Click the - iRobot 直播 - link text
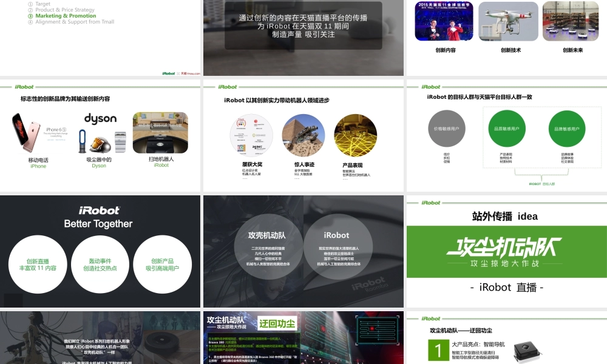 click(x=506, y=287)
